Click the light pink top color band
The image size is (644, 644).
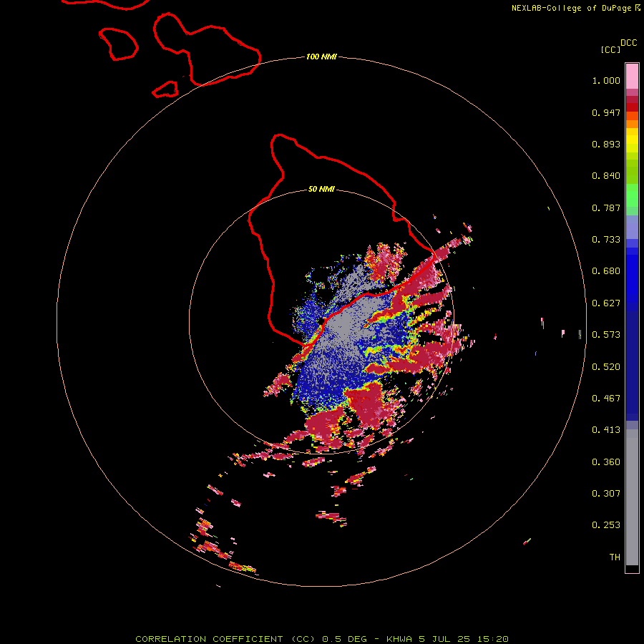click(632, 76)
